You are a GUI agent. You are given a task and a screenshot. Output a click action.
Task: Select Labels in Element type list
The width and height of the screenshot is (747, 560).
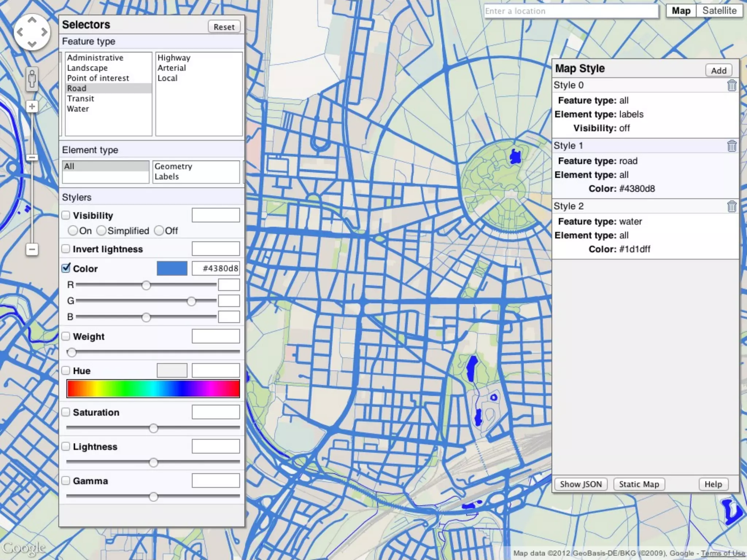click(x=167, y=176)
